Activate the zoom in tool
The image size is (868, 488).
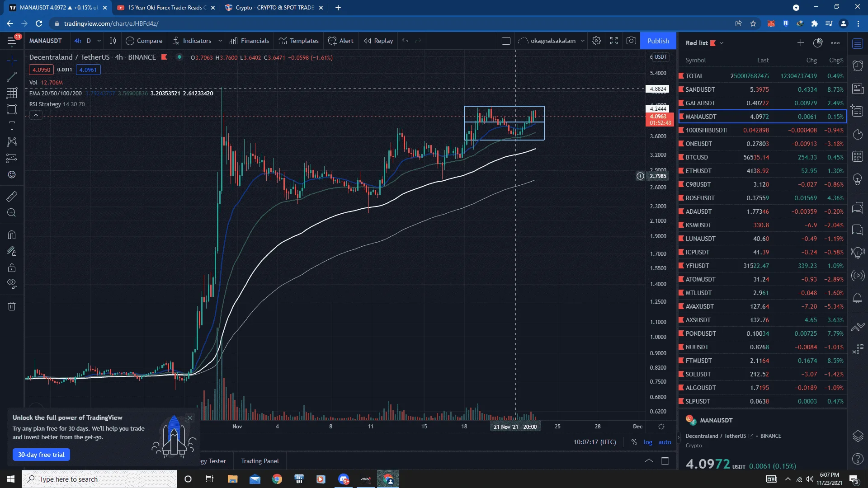12,212
